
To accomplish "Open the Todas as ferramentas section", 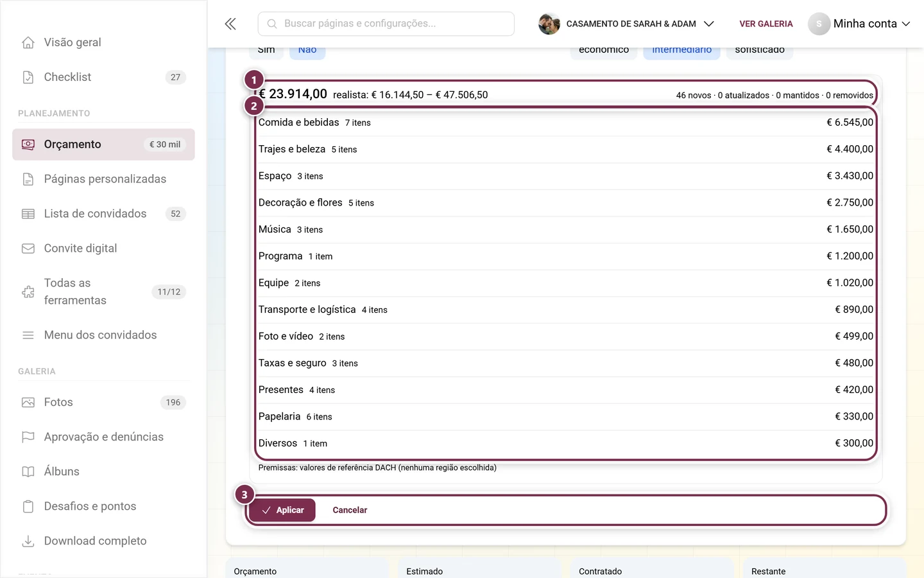I will point(103,292).
